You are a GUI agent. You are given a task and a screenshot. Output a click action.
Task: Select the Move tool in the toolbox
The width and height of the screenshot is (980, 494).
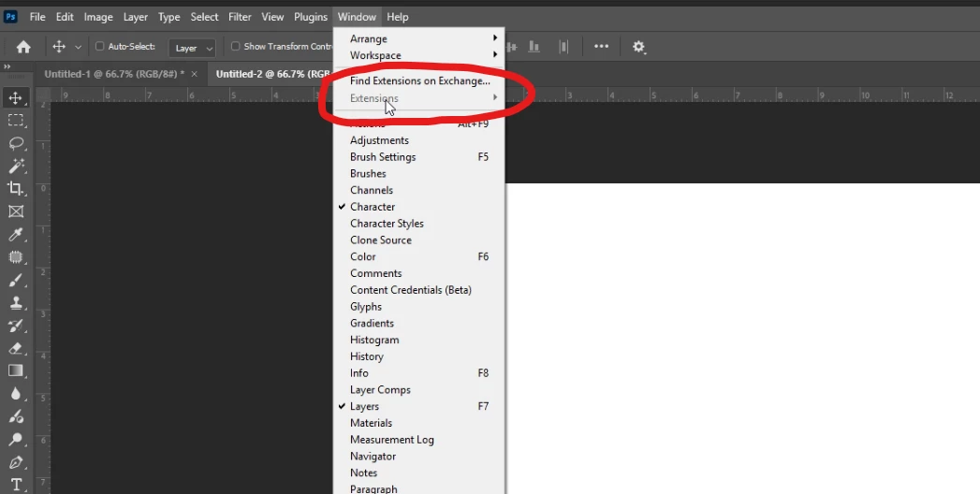click(x=16, y=98)
